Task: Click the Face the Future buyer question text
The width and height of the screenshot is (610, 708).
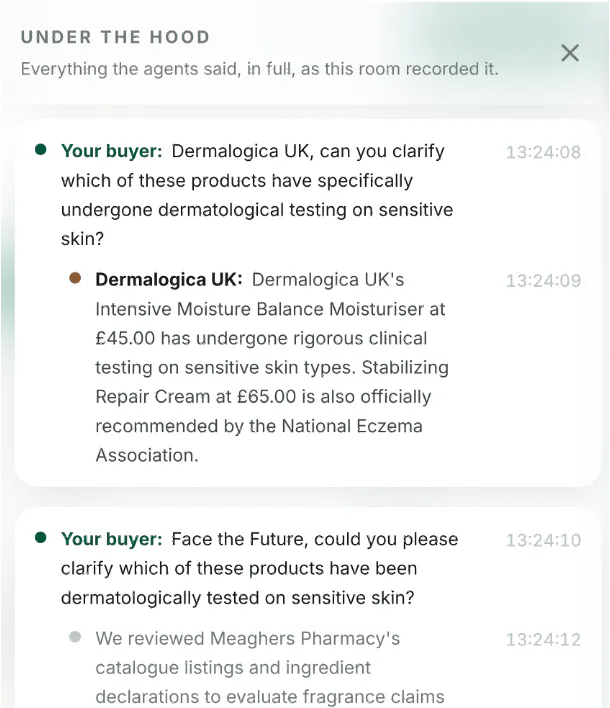Action: tap(260, 568)
